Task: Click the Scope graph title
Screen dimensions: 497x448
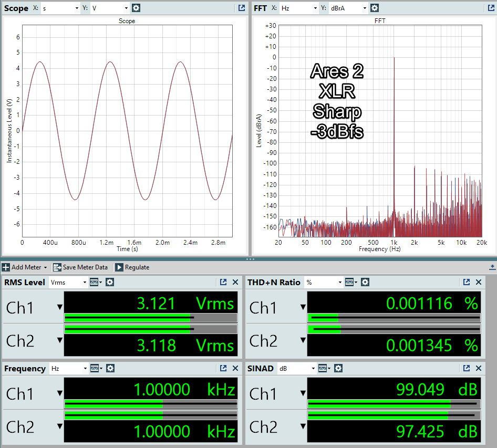Action: pyautogui.click(x=127, y=21)
